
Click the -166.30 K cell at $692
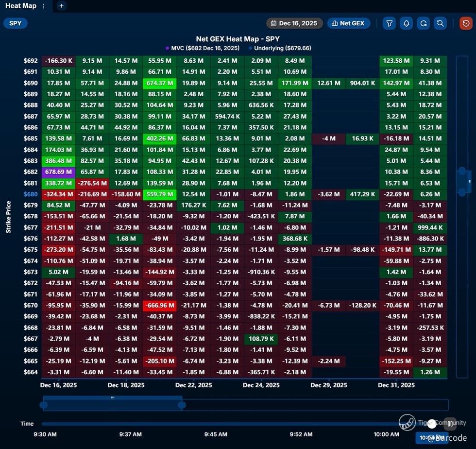tap(59, 61)
